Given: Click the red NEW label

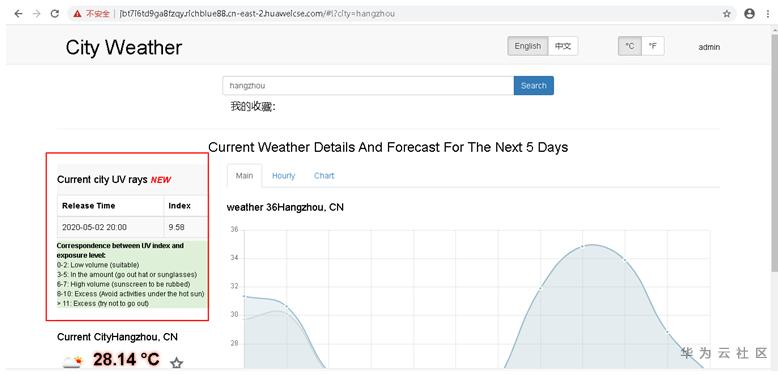Looking at the screenshot, I should [x=161, y=180].
